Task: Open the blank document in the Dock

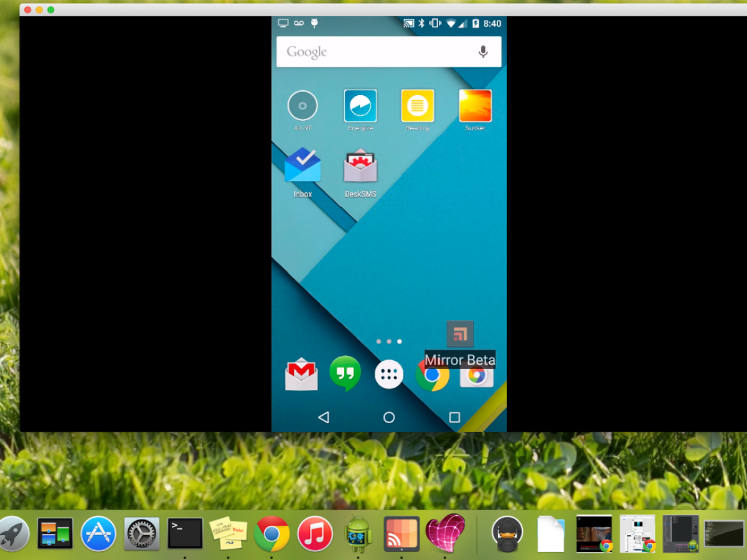Action: tap(551, 534)
